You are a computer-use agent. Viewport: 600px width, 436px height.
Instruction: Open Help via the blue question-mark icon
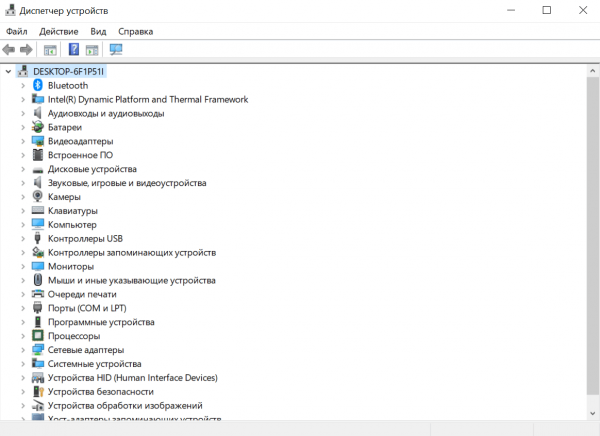point(74,49)
